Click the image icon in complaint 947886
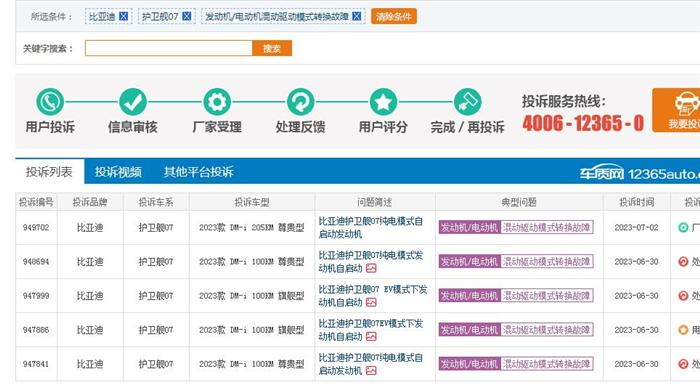This screenshot has height=387, width=700. [371, 337]
